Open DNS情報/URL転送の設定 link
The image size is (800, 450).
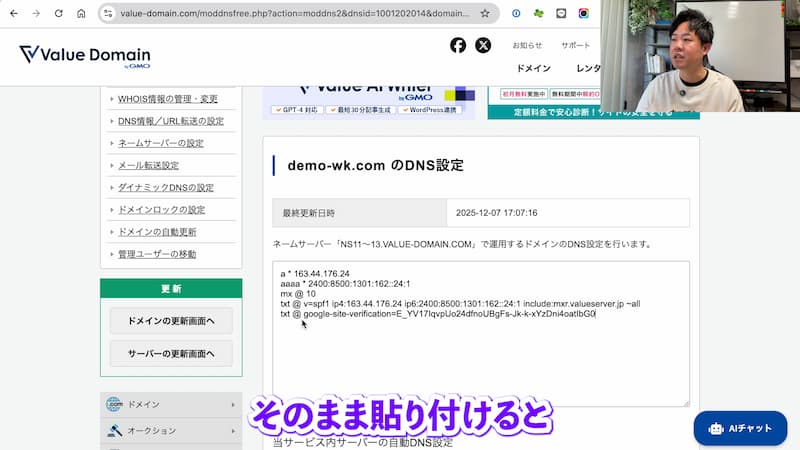[x=171, y=121]
